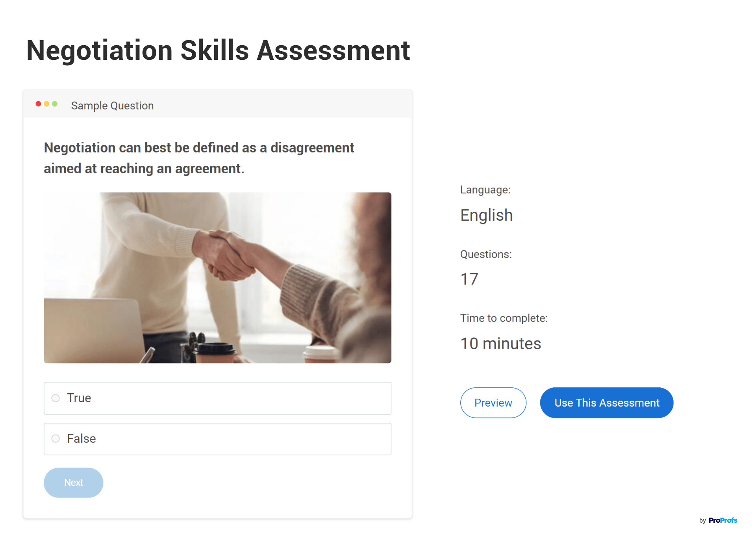The width and height of the screenshot is (756, 542).
Task: Click the red window dot icon
Action: pyautogui.click(x=38, y=104)
